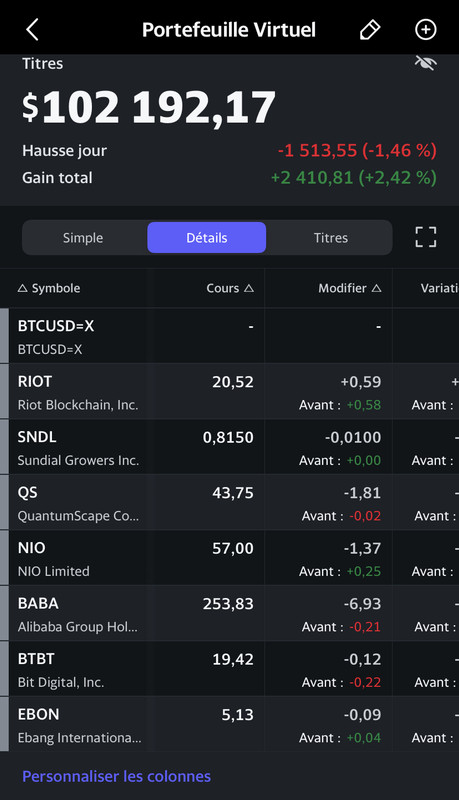Tap the plus circle add icon
459x800 pixels.
point(426,30)
